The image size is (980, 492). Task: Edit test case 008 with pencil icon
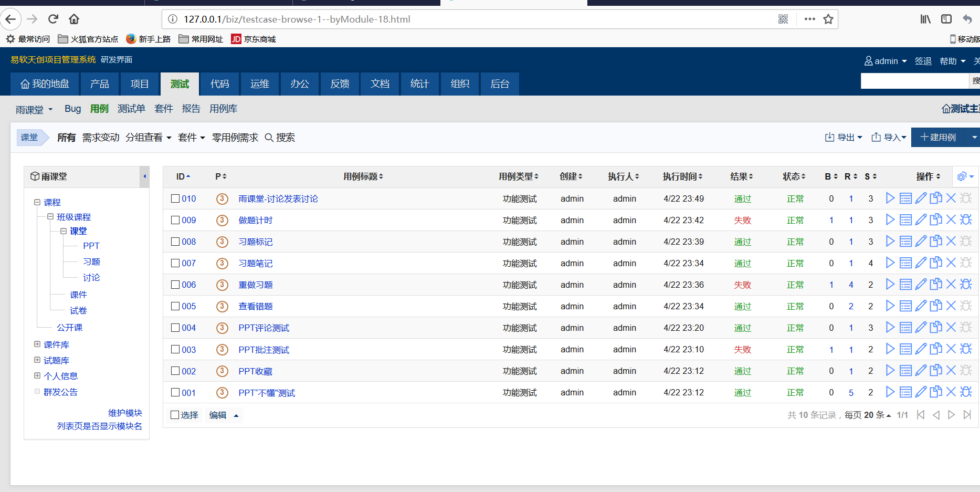(x=921, y=242)
